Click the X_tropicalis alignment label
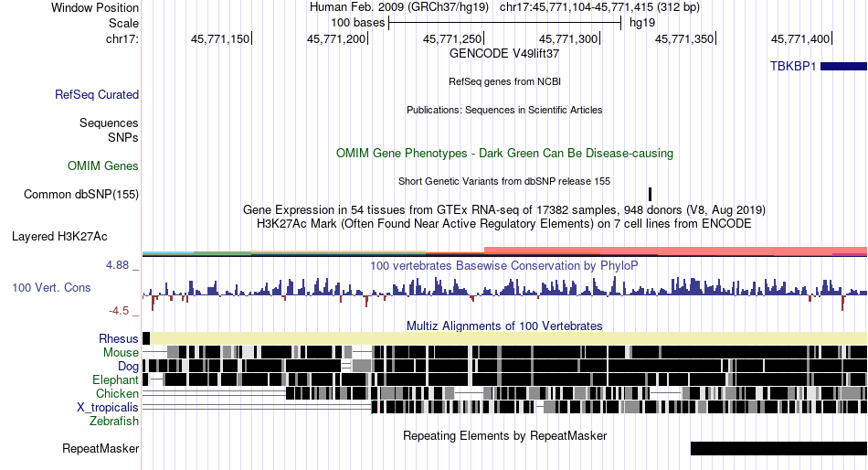This screenshot has height=470, width=868. [108, 408]
